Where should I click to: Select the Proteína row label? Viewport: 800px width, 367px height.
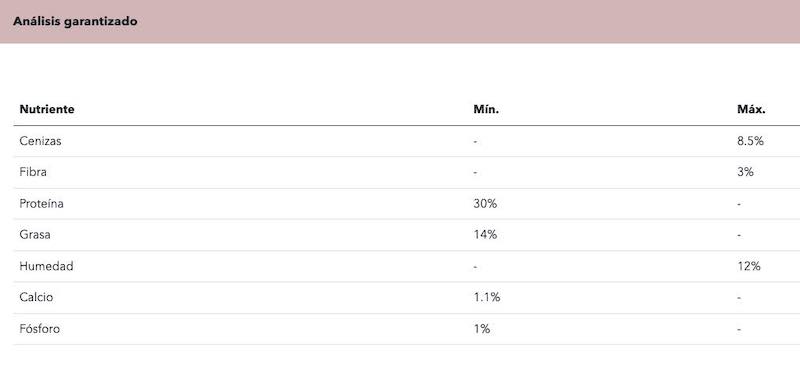point(41,204)
